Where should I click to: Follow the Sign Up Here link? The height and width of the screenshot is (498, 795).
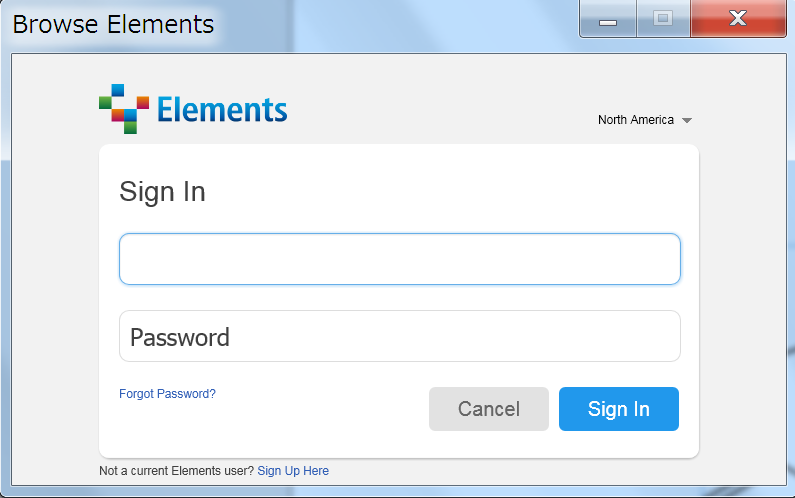pos(293,471)
